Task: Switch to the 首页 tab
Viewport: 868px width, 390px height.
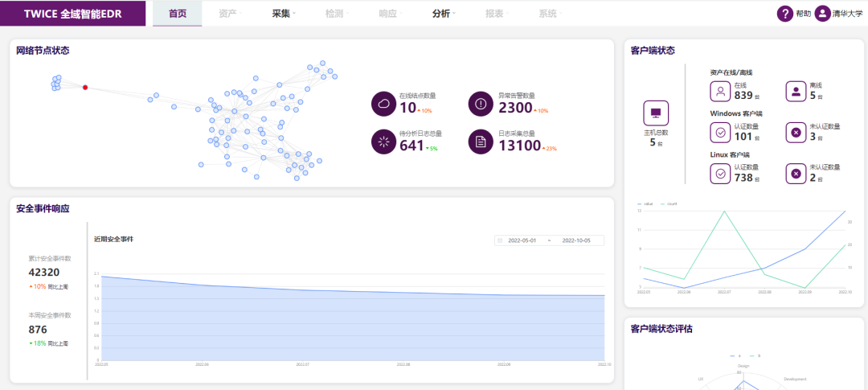Action: [x=178, y=14]
